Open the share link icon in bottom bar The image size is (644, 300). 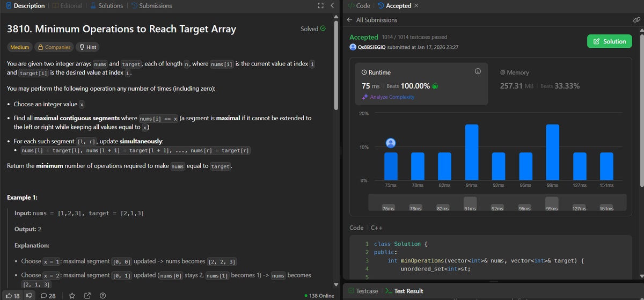click(x=87, y=295)
